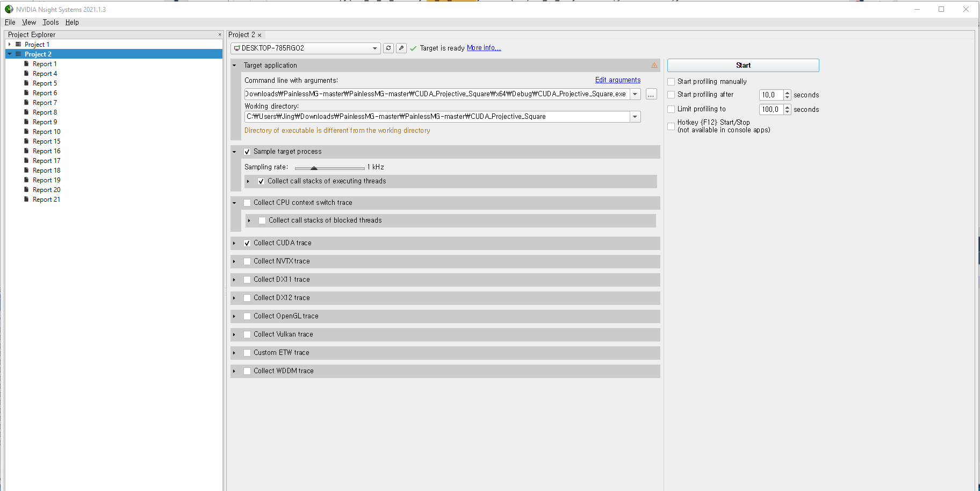Click the green check Target is ready icon

pos(413,48)
